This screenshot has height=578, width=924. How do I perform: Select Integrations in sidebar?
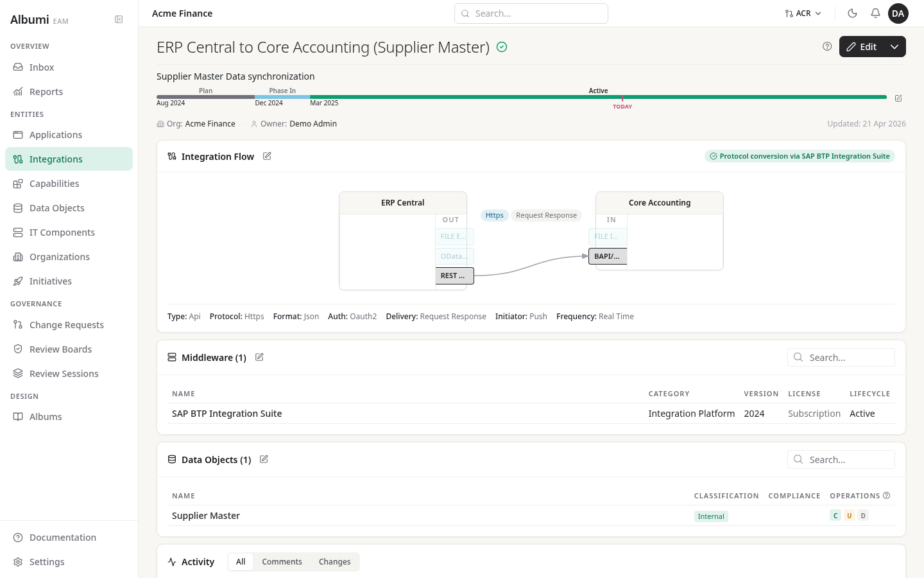click(x=69, y=159)
